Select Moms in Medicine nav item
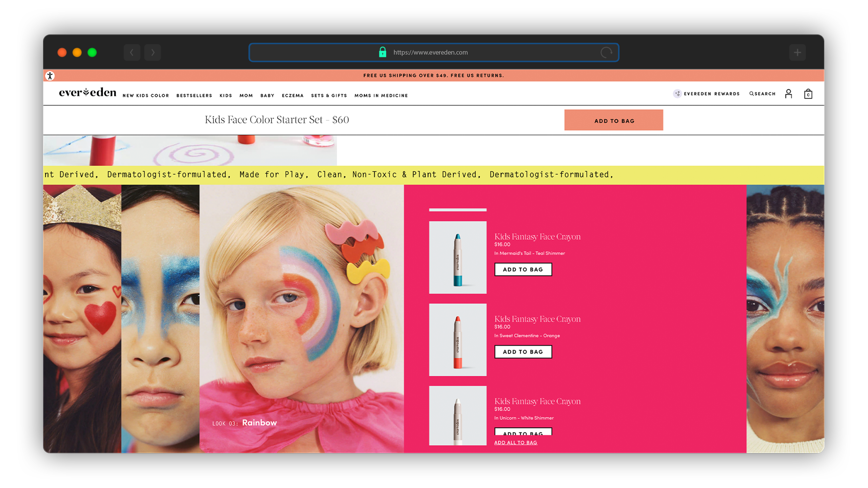The width and height of the screenshot is (868, 488). point(381,96)
